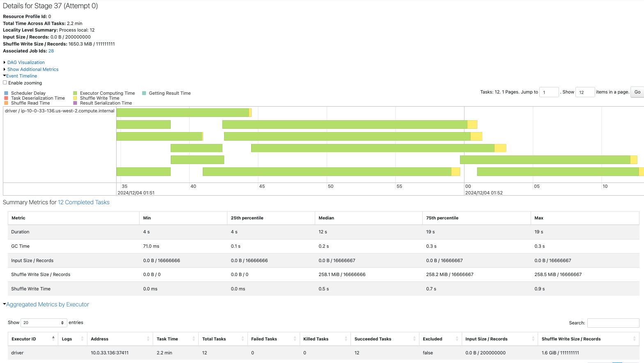Tick the Enable zooming checkbox
This screenshot has width=644, height=363.
(x=5, y=82)
